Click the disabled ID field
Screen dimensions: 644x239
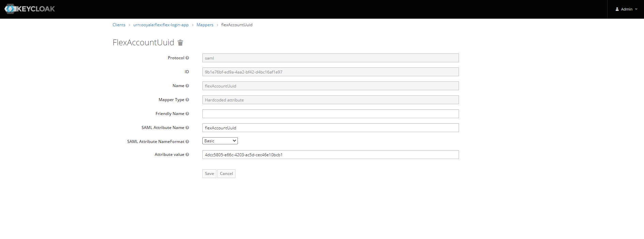(330, 72)
